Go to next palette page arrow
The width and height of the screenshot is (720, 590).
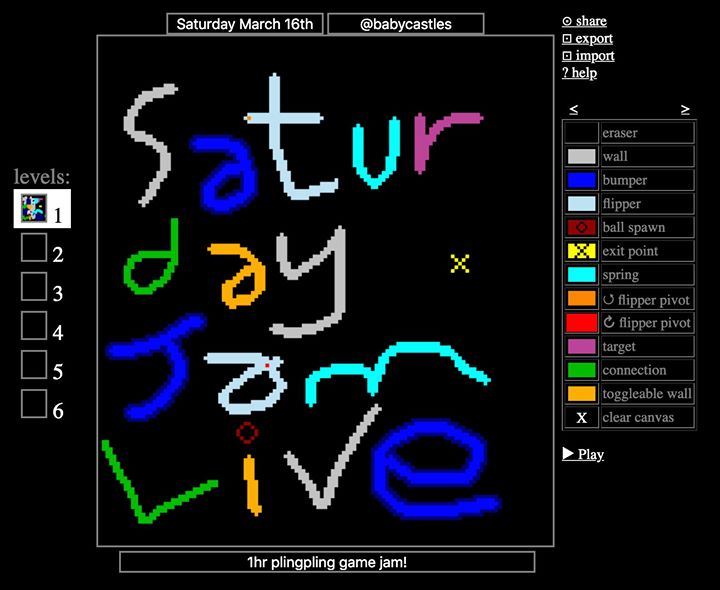(685, 109)
